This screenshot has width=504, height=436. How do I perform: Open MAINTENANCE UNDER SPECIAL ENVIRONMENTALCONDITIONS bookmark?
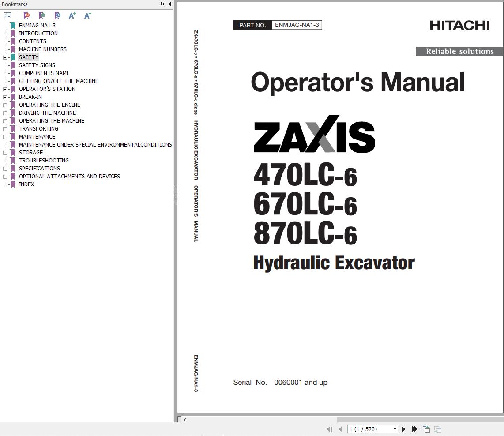(x=95, y=145)
